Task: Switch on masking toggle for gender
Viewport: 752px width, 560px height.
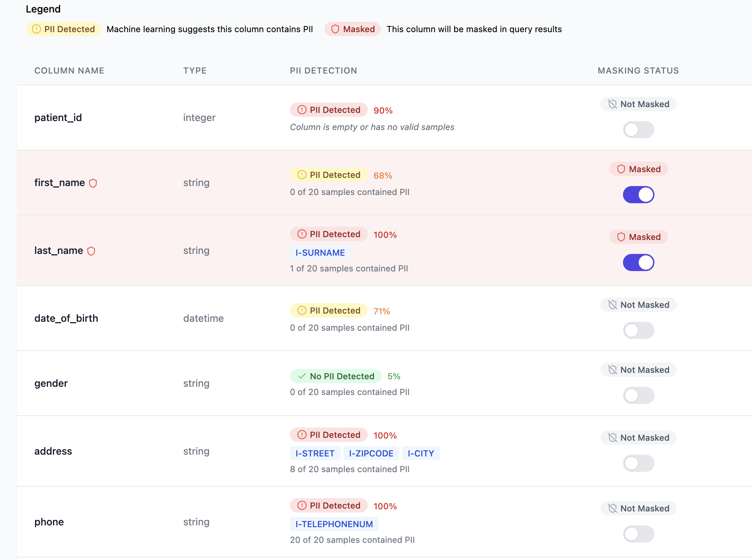Action: (638, 395)
